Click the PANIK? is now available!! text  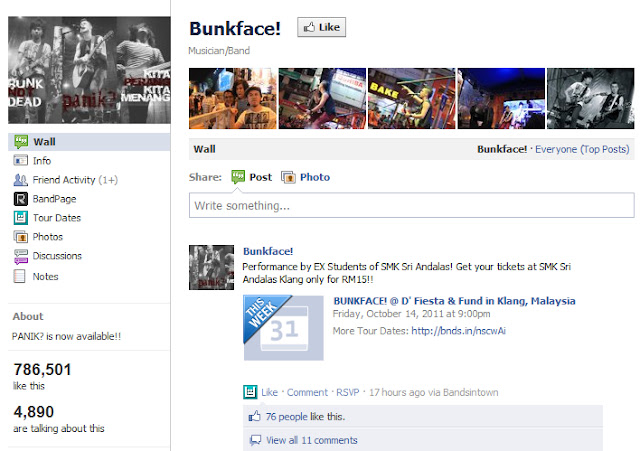(x=66, y=336)
